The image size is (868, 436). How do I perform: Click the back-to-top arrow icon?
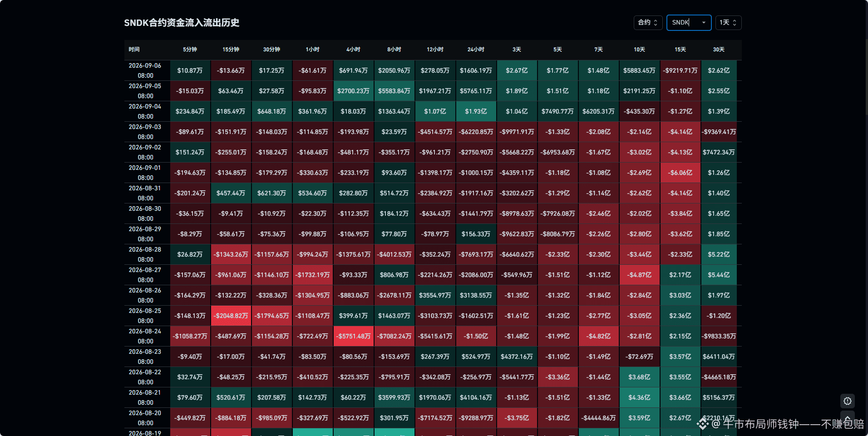[847, 418]
